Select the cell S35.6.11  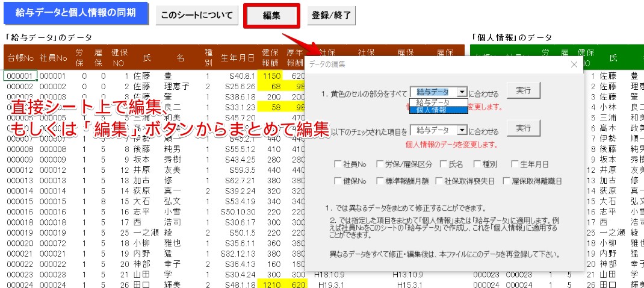tap(240, 243)
